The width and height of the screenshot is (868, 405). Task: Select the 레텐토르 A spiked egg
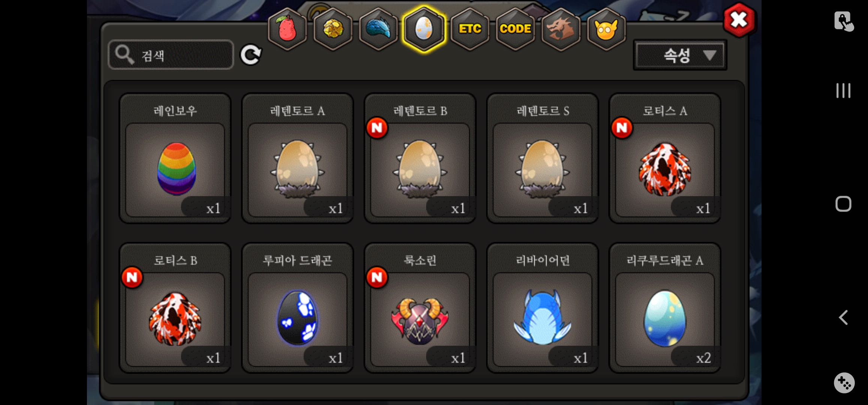pos(298,158)
